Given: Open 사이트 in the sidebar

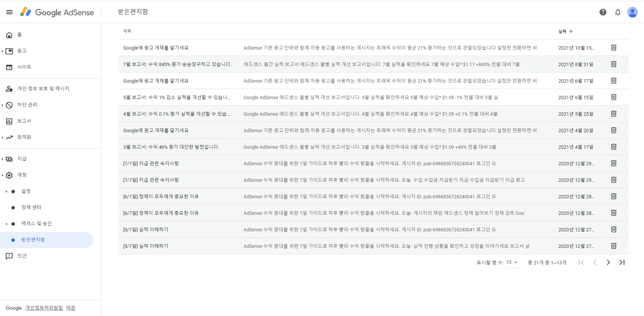Looking at the screenshot, I should tap(24, 67).
